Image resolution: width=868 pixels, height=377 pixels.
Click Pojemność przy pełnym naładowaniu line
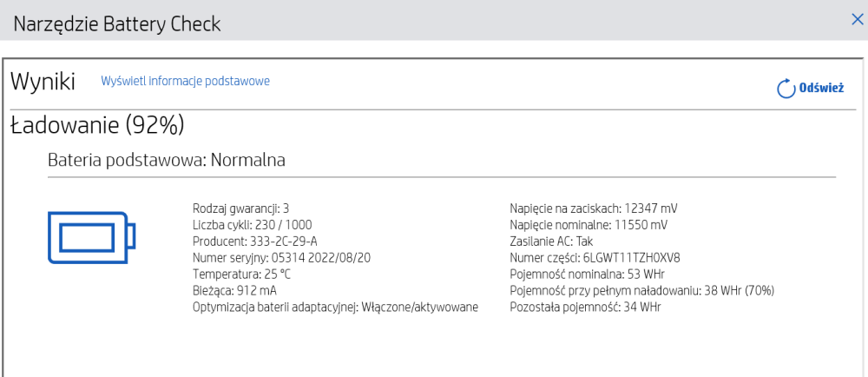(x=641, y=291)
